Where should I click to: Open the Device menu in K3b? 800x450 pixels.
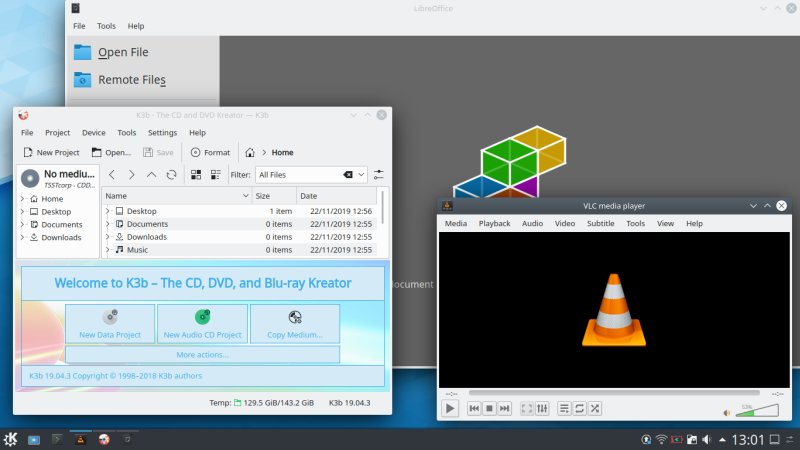click(x=93, y=132)
